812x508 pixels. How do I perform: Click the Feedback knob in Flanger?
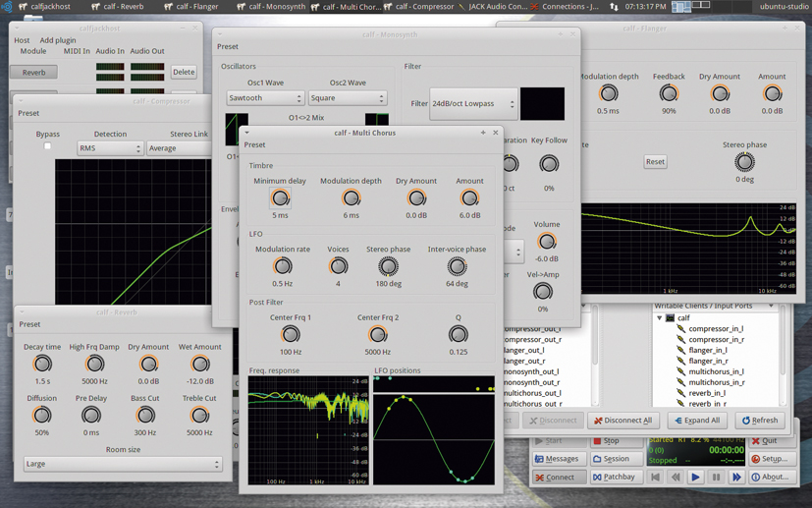[669, 93]
